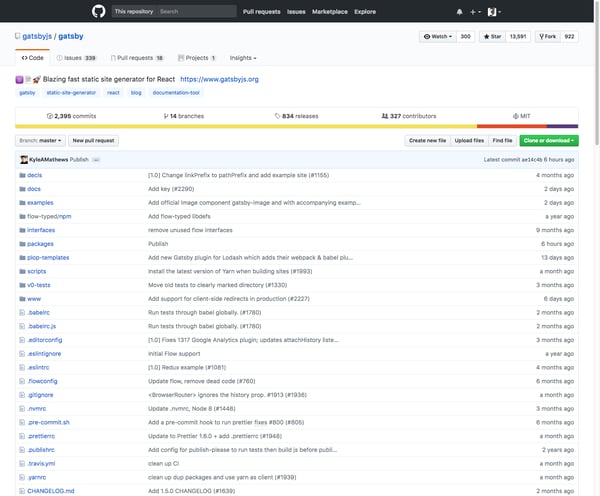
Task: Click the releases tag icon
Action: (277, 116)
